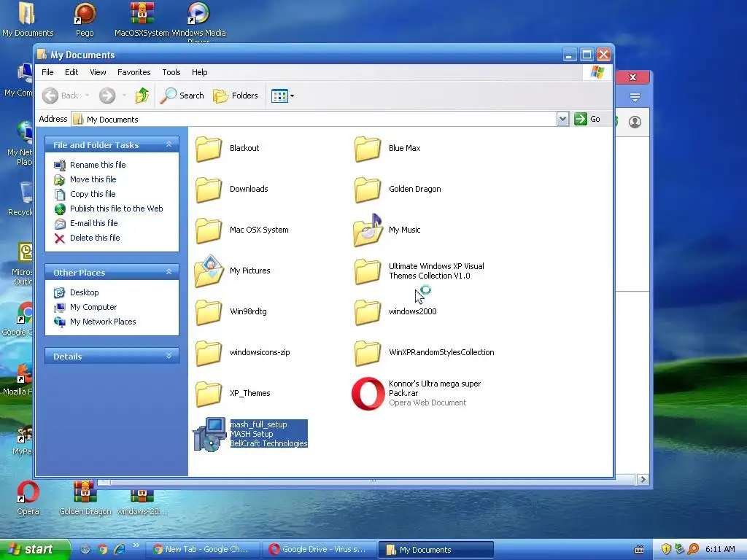Click Internet Explorer icon in Quick Launch
The height and width of the screenshot is (560, 747).
point(119,549)
